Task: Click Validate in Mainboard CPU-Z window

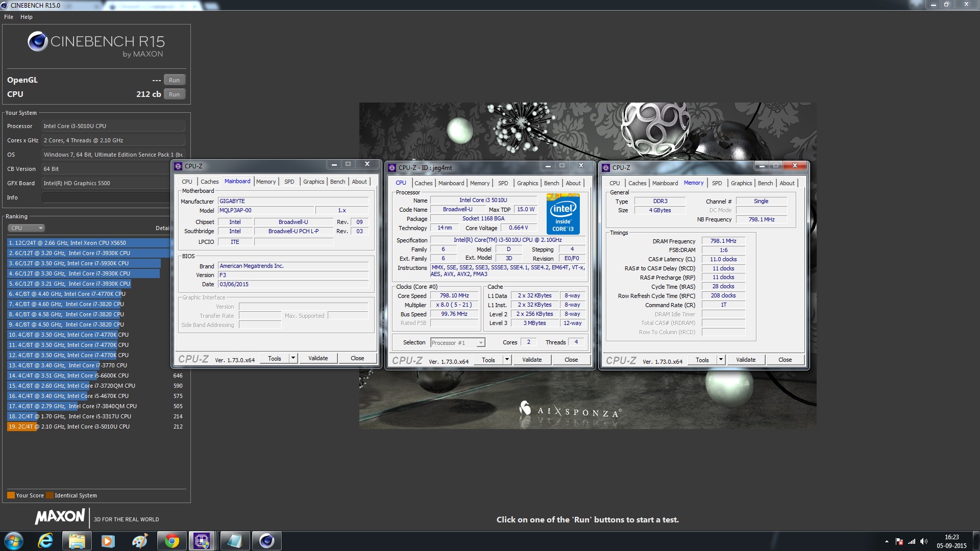Action: 318,359
